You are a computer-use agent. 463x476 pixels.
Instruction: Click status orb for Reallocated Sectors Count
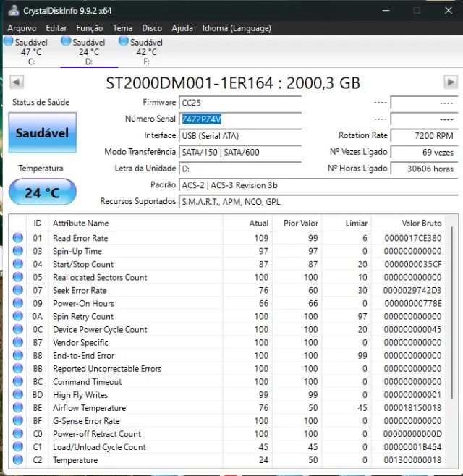click(x=18, y=277)
